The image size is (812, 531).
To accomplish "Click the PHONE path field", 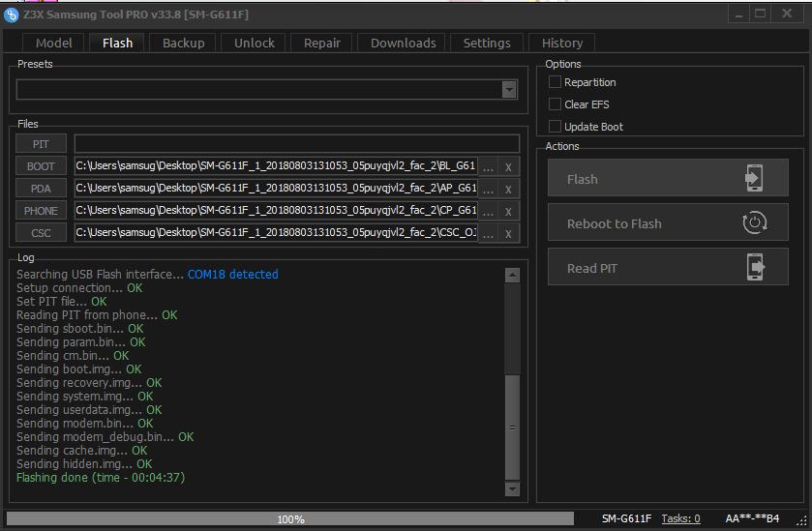I will point(276,211).
